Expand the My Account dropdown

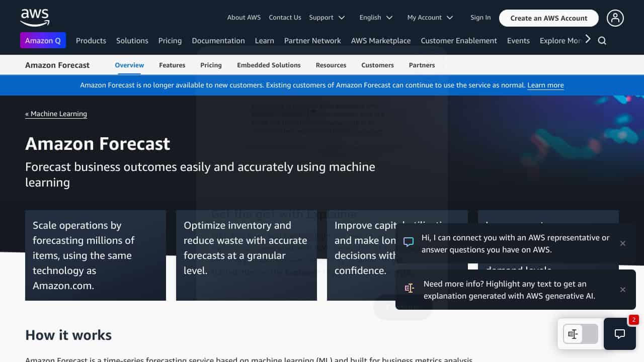click(430, 18)
